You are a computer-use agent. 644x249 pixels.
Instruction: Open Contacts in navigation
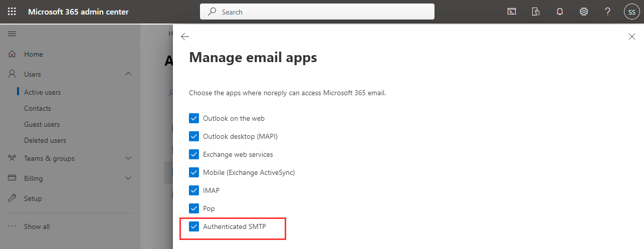coord(38,108)
